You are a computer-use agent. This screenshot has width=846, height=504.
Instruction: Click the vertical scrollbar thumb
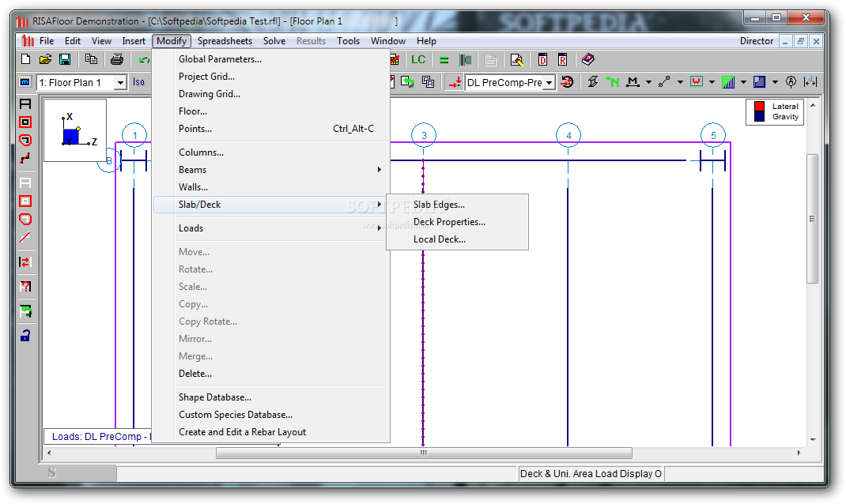point(813,218)
